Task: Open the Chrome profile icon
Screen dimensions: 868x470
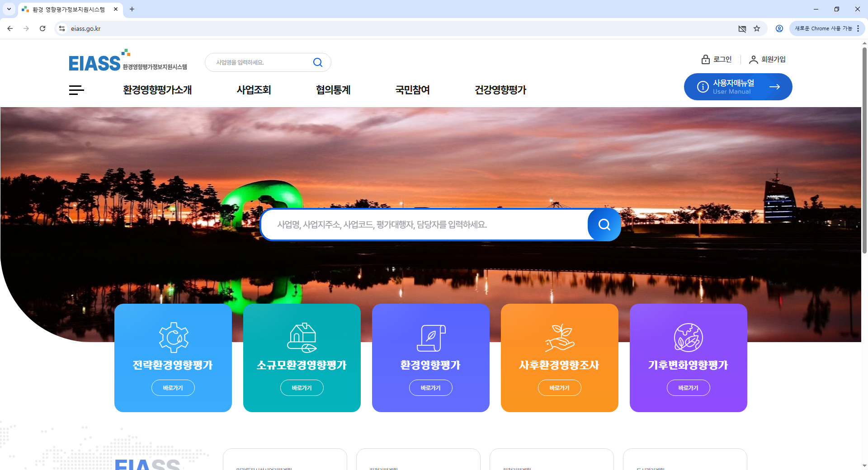Action: click(x=779, y=28)
